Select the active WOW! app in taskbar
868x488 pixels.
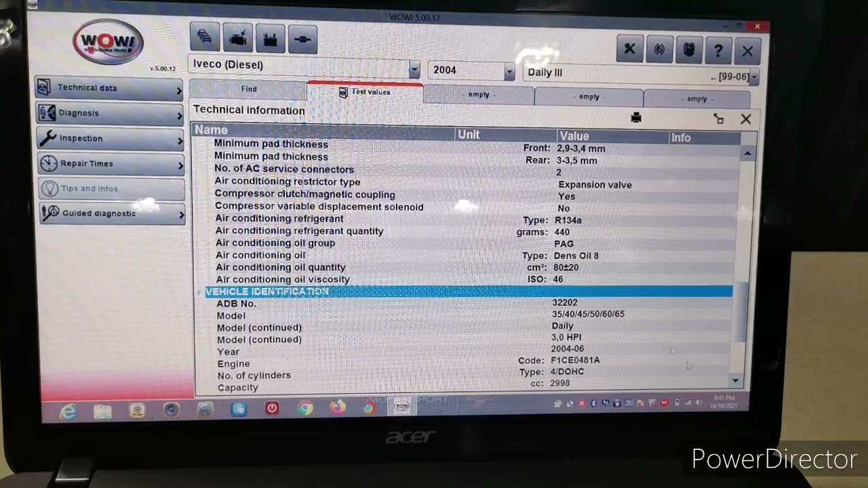click(402, 406)
